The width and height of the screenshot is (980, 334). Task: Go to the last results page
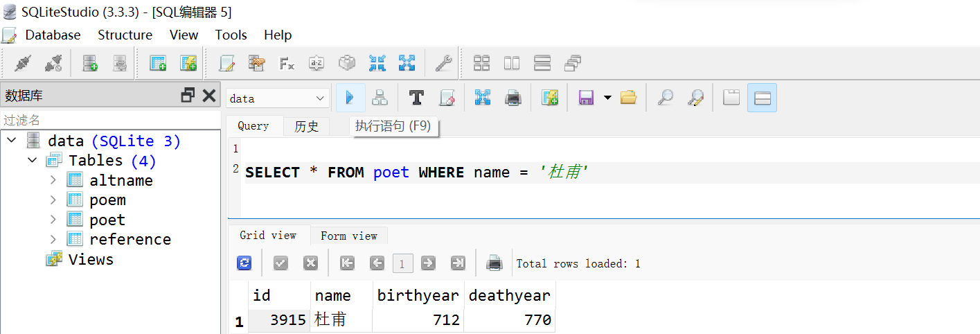(458, 263)
